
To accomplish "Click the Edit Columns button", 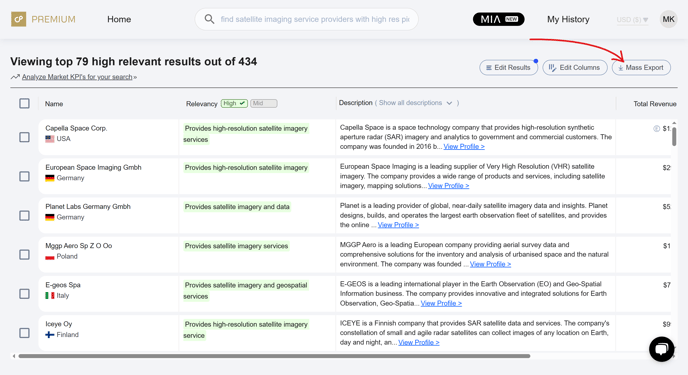I will click(x=575, y=68).
